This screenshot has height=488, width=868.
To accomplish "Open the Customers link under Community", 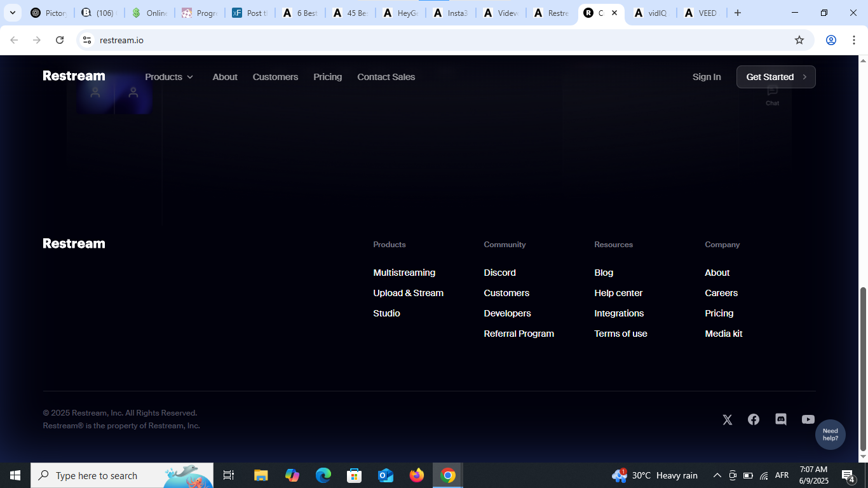I will tap(506, 293).
